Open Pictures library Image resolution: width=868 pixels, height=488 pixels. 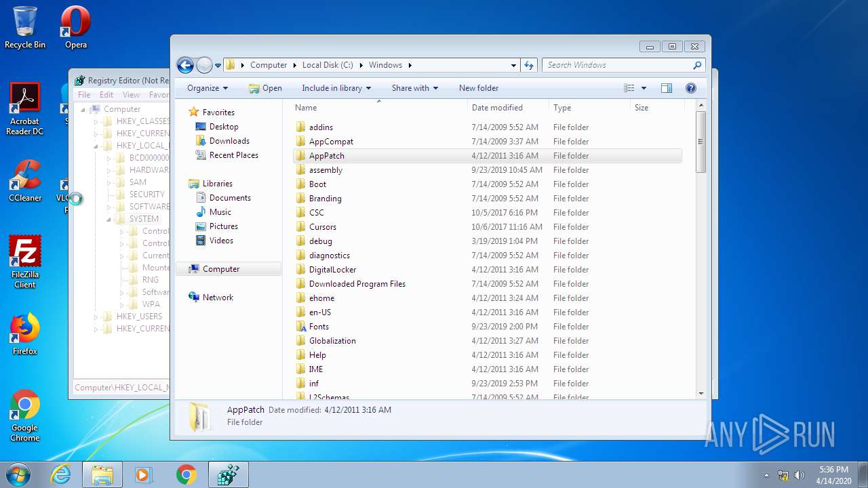coord(223,226)
